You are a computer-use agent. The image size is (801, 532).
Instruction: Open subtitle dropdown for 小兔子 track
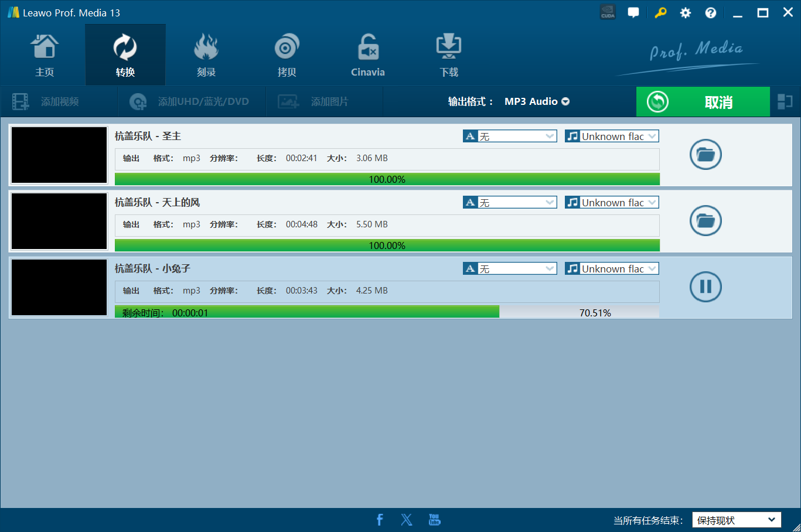(x=510, y=269)
